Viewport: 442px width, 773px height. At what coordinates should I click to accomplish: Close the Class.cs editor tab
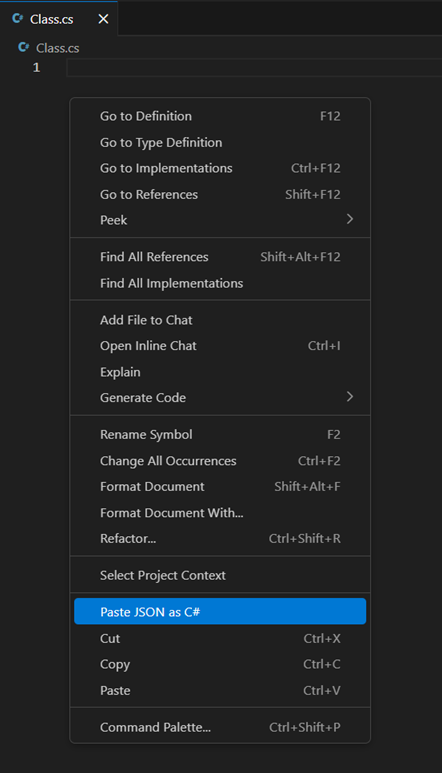point(103,19)
